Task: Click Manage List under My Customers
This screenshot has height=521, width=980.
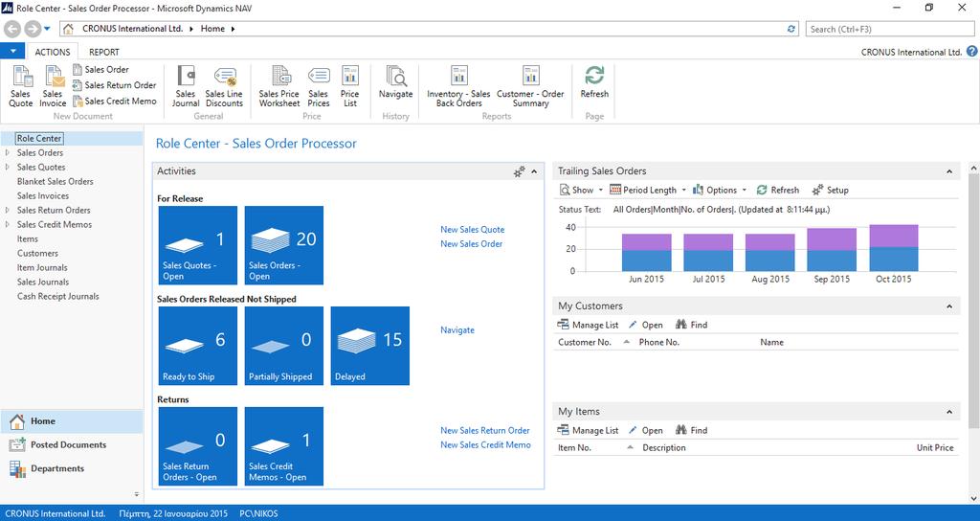Action: pos(588,325)
